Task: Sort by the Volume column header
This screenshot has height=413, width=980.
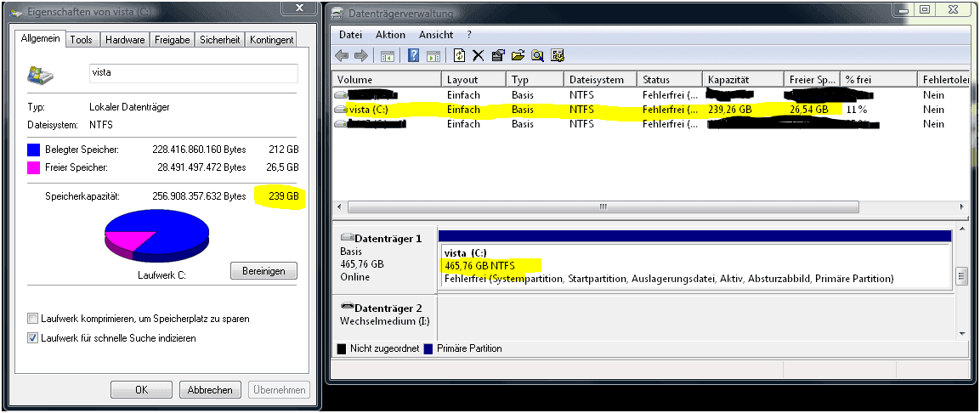Action: pos(388,79)
